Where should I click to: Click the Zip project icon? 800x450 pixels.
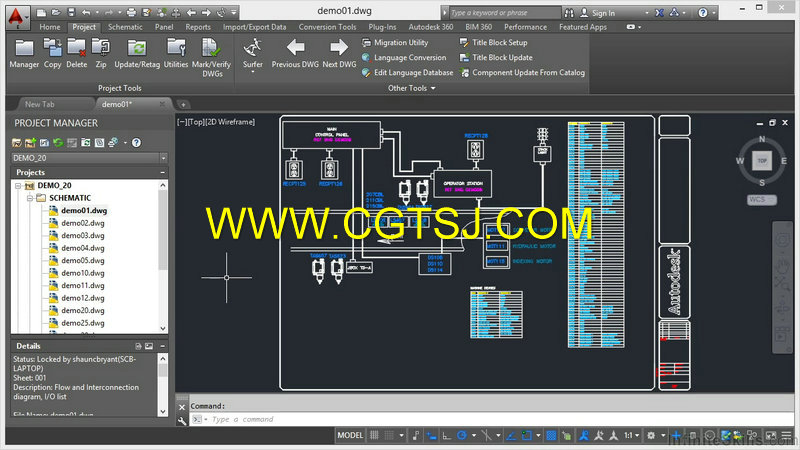101,53
